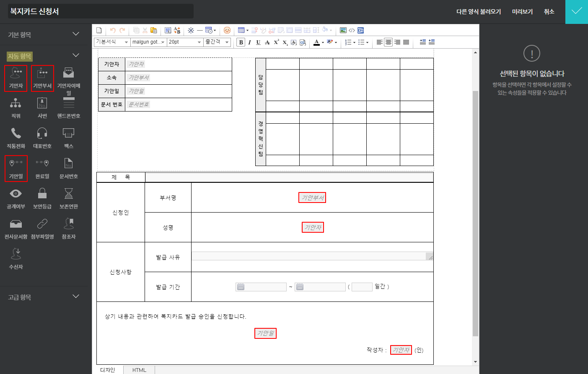
Task: Select the 직위 org chart icon
Action: tap(16, 104)
